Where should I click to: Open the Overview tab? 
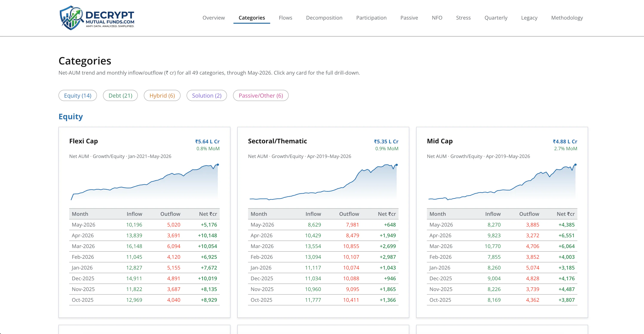click(x=213, y=18)
